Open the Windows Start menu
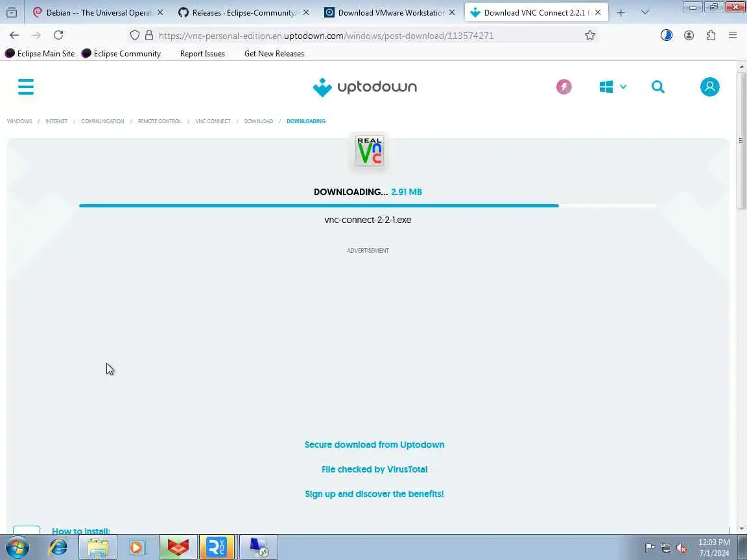 [17, 548]
